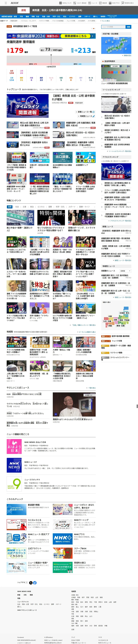This screenshot has height=644, width=138.
Task: Select the 注目 tab in 特集コンテンツ
Action: 10,207
